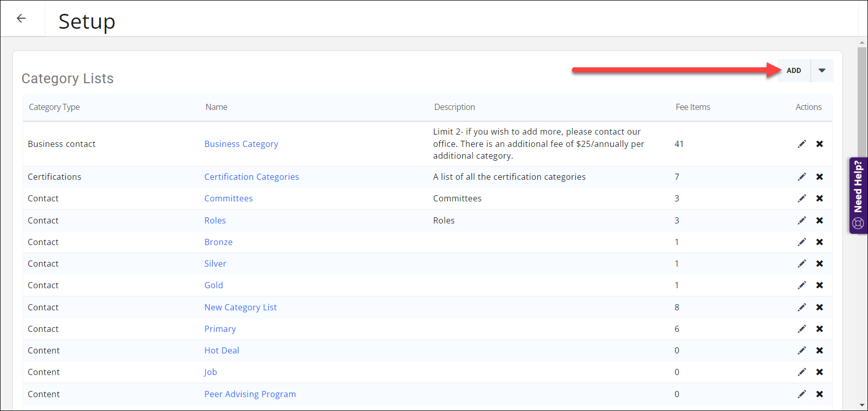Delete the Peer Advising Program row
868x411 pixels.
[x=820, y=394]
